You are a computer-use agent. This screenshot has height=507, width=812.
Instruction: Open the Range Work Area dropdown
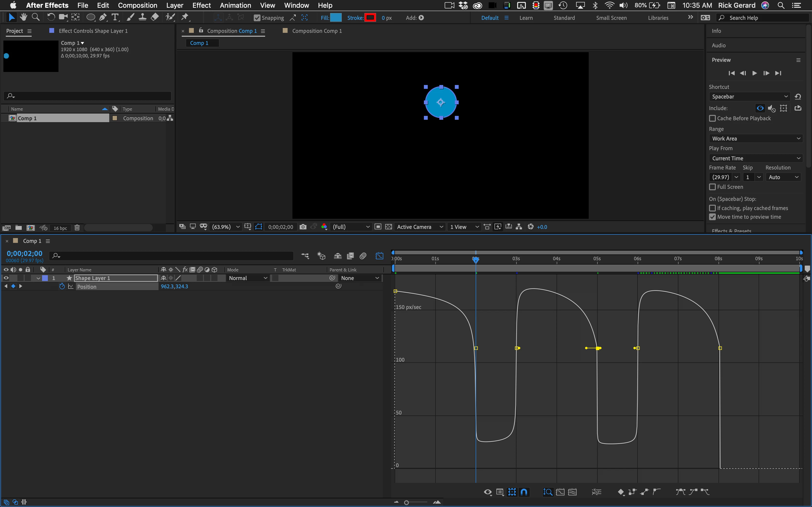[x=756, y=139]
